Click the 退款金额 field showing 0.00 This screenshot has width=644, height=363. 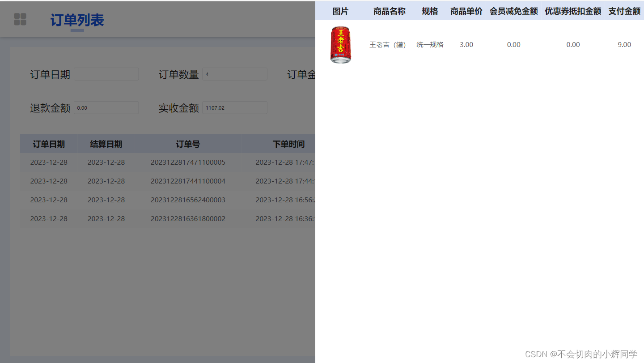[106, 107]
